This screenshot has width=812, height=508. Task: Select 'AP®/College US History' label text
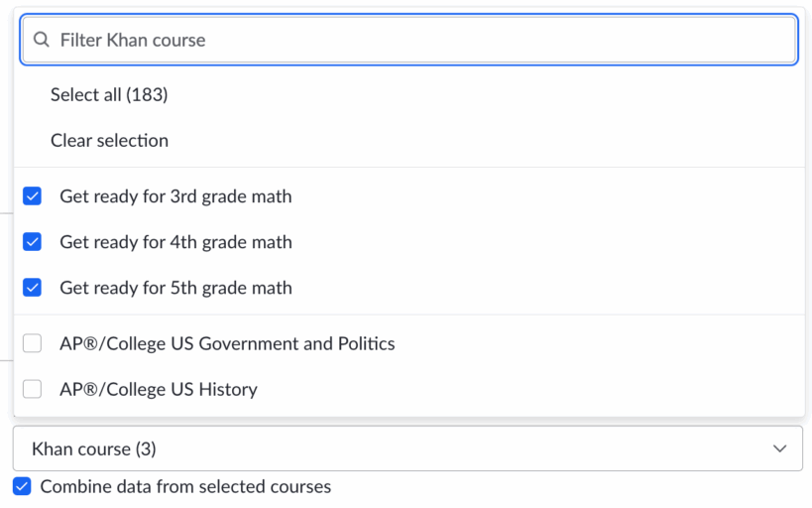pyautogui.click(x=159, y=389)
